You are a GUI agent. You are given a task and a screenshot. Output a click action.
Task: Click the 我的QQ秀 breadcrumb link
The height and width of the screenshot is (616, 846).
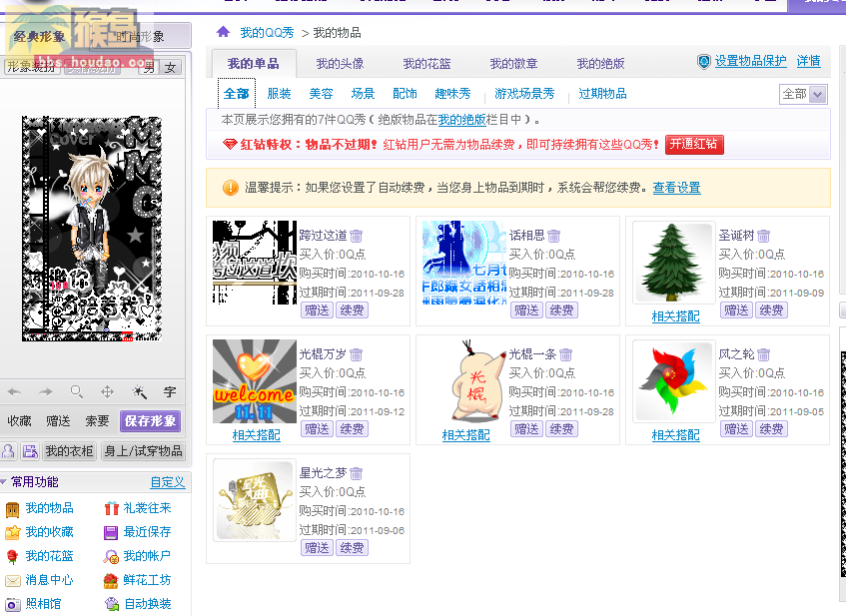(267, 33)
